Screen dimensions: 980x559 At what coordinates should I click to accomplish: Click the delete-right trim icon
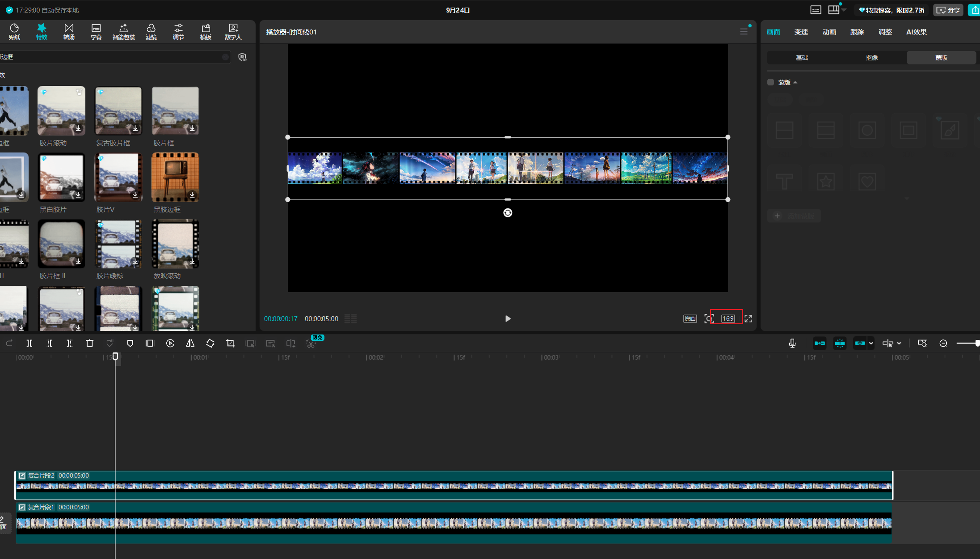pos(69,343)
